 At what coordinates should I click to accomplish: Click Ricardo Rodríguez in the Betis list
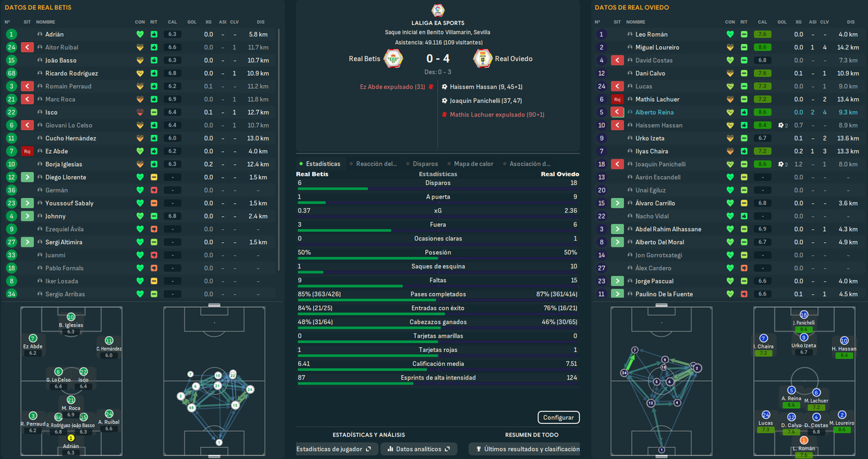(71, 73)
